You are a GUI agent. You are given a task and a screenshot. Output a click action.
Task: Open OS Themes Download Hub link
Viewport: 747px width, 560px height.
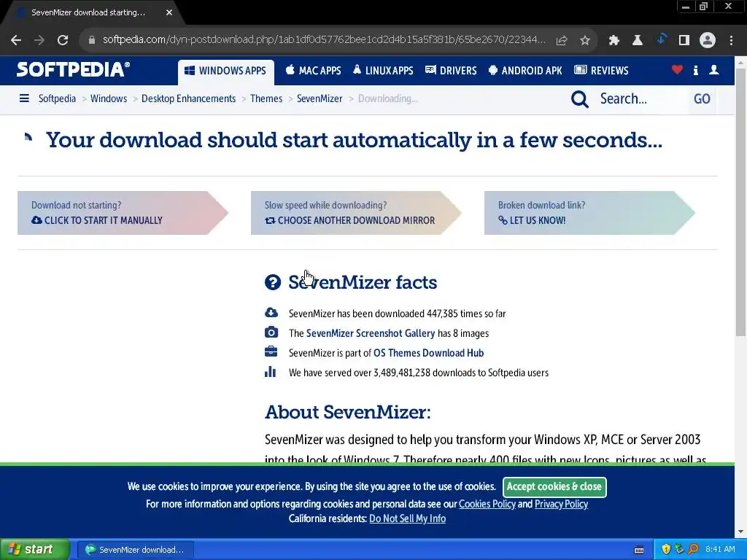coord(428,353)
